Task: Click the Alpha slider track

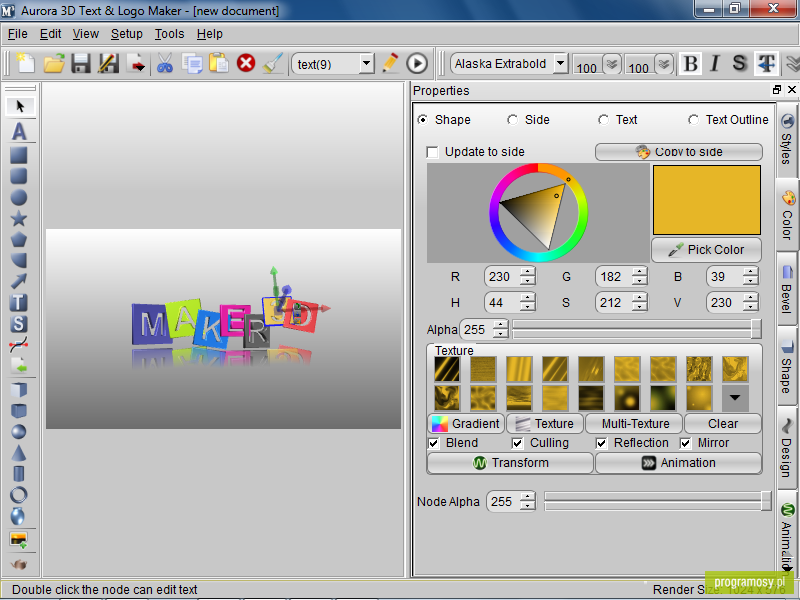Action: pyautogui.click(x=636, y=329)
